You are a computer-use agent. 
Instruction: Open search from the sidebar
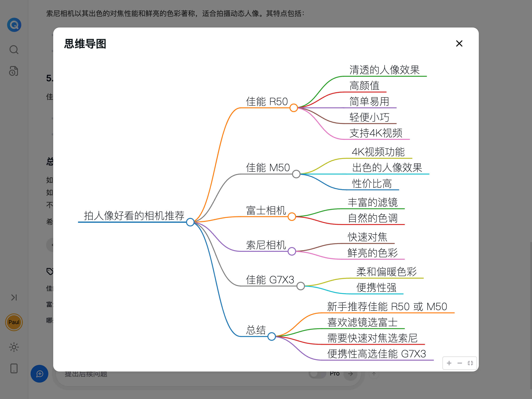click(x=14, y=50)
